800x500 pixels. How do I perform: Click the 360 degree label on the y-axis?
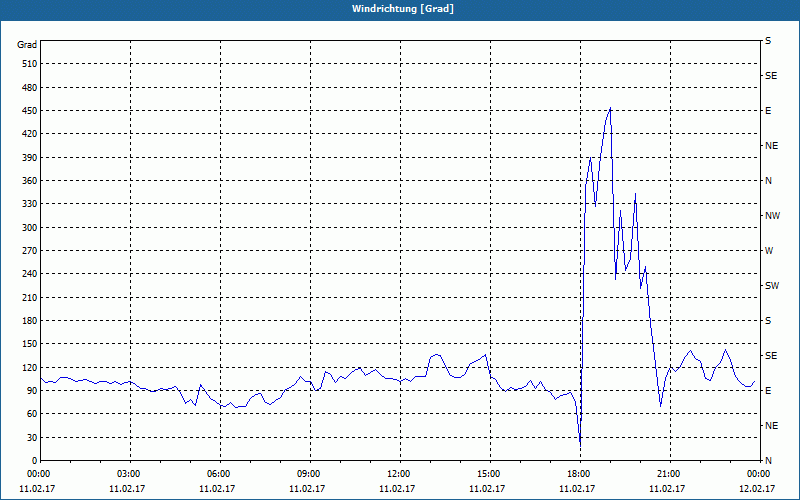click(29, 181)
